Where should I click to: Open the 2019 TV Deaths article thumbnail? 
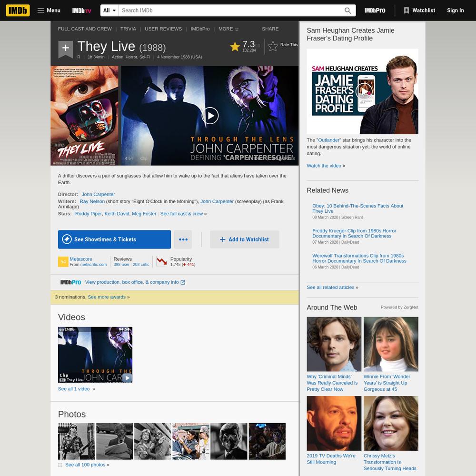click(334, 423)
